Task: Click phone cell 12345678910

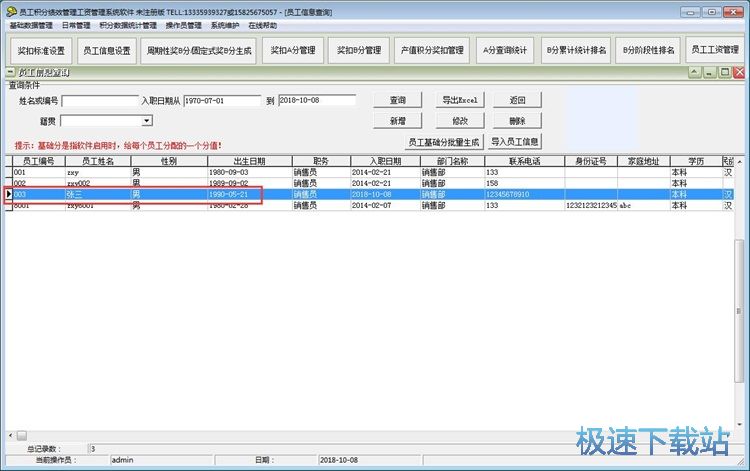Action: pyautogui.click(x=525, y=194)
